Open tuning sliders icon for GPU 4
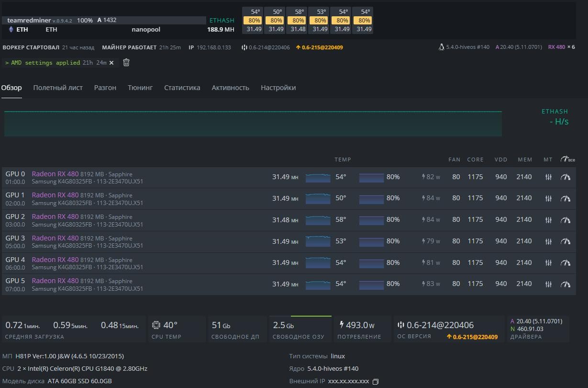 548,263
